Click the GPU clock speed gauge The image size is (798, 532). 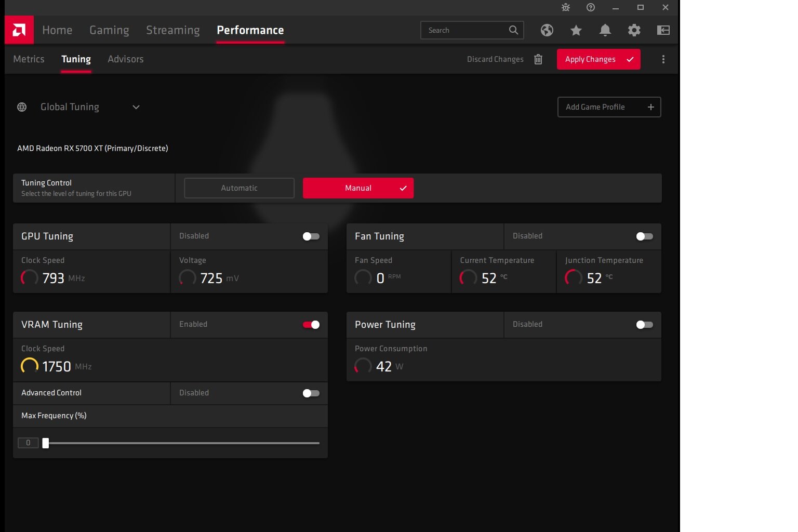click(x=30, y=278)
